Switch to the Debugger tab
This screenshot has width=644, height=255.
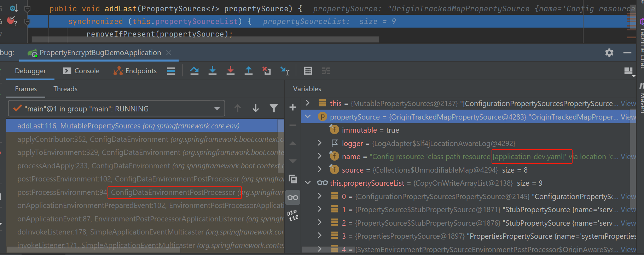click(30, 71)
